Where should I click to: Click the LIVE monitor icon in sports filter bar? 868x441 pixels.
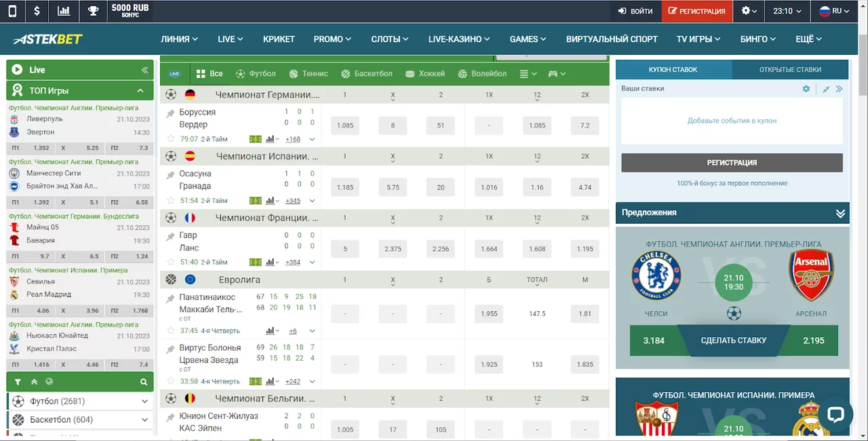[174, 73]
